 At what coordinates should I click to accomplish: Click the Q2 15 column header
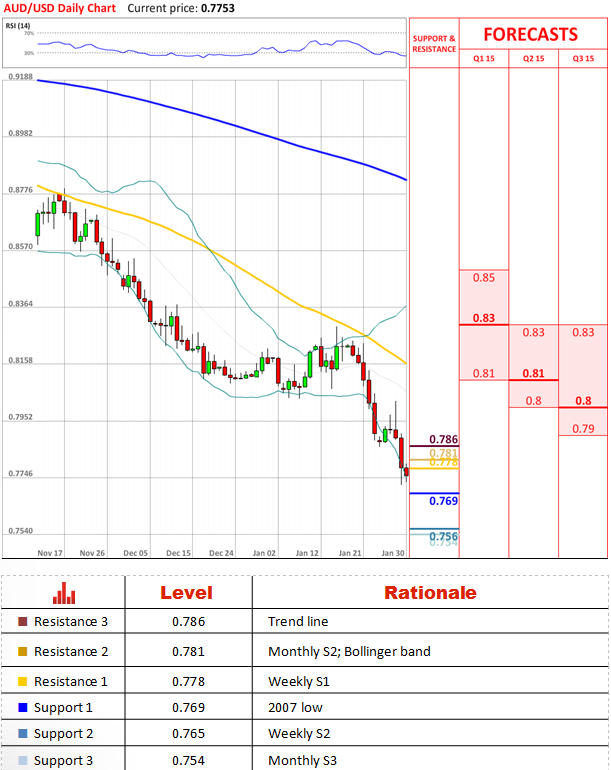[533, 58]
